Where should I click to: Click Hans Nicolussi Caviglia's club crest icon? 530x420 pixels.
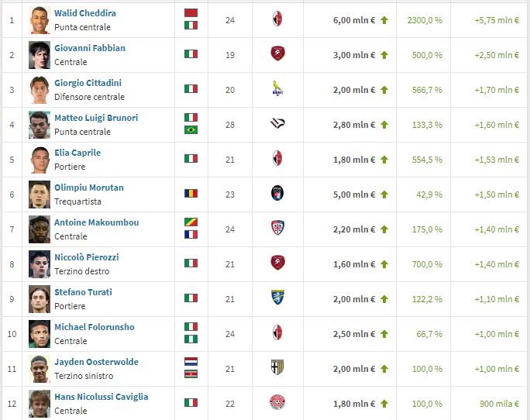point(277,403)
